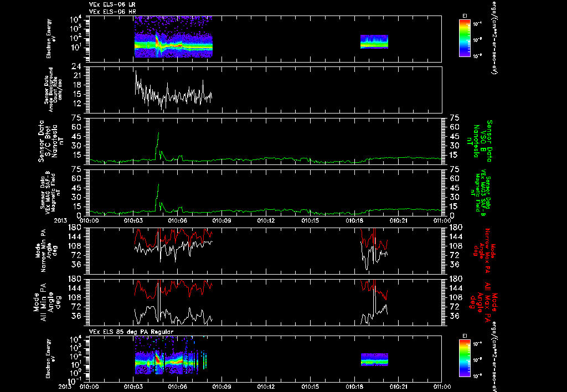The width and height of the screenshot is (567, 392).
Task: Click the white "Mode All Min PA" axis label
Action: (x=47, y=301)
